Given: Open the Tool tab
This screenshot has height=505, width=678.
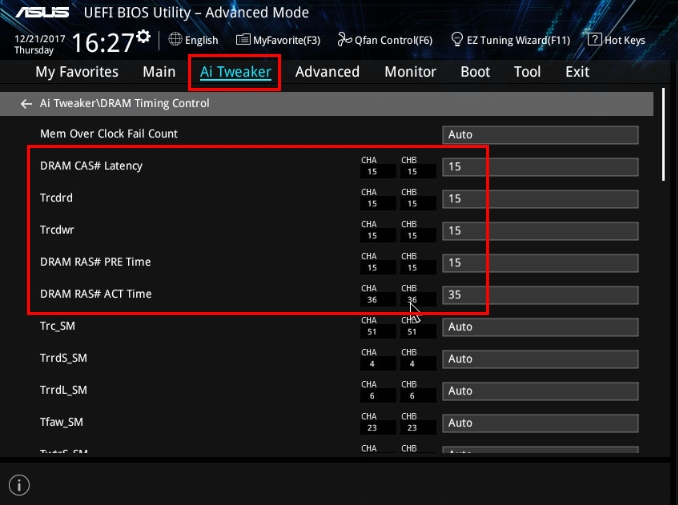Looking at the screenshot, I should 527,72.
